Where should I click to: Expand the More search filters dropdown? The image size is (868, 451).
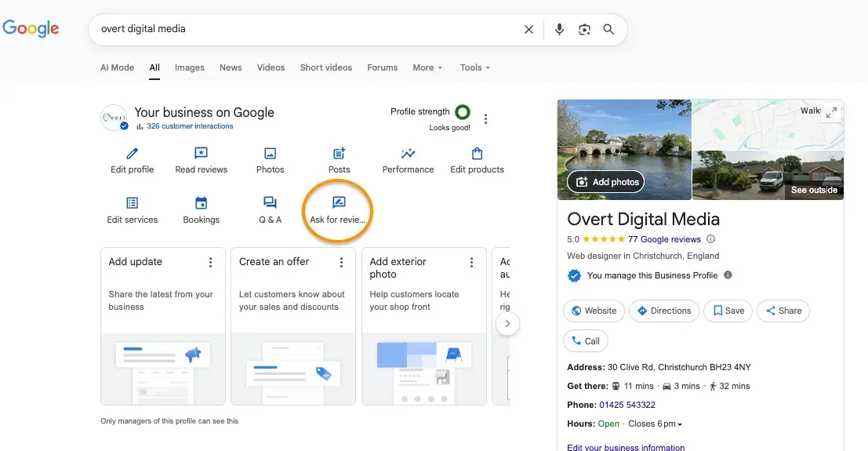(x=427, y=67)
